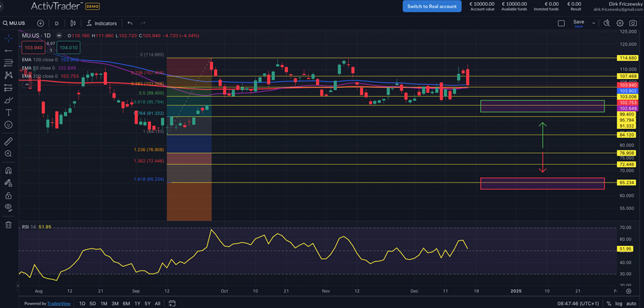Toggle Magnet mode on the left toolbar
644x308 pixels.
click(x=8, y=169)
